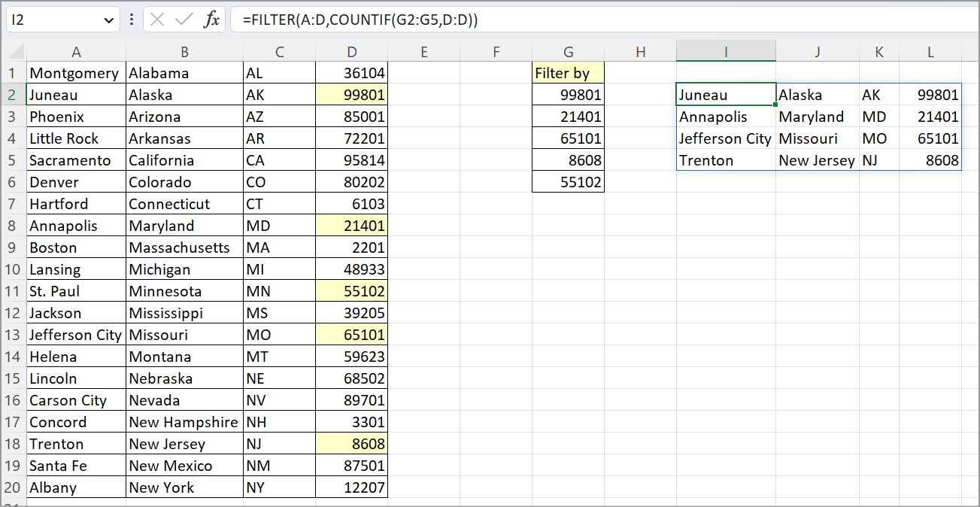Click the Insert Function fx icon

(211, 20)
